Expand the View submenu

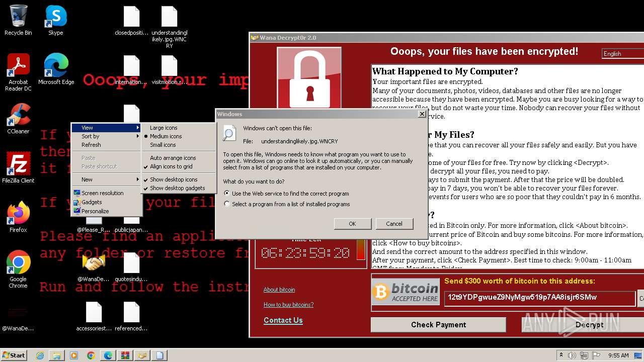pos(106,128)
